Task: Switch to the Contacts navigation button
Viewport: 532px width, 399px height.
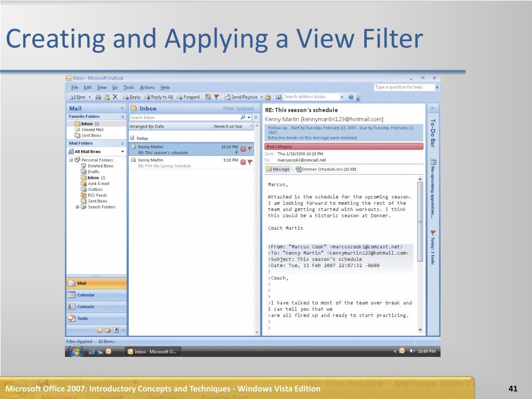Action: click(x=96, y=307)
